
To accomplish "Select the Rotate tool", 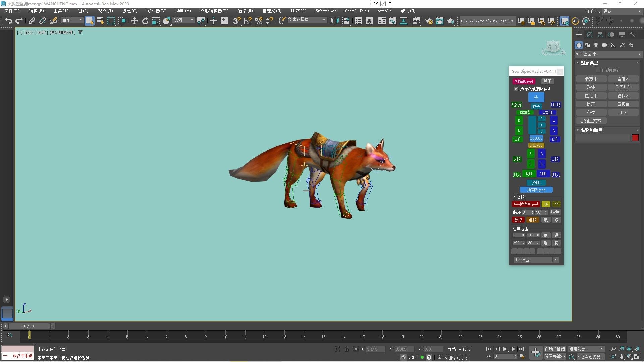I will (145, 21).
